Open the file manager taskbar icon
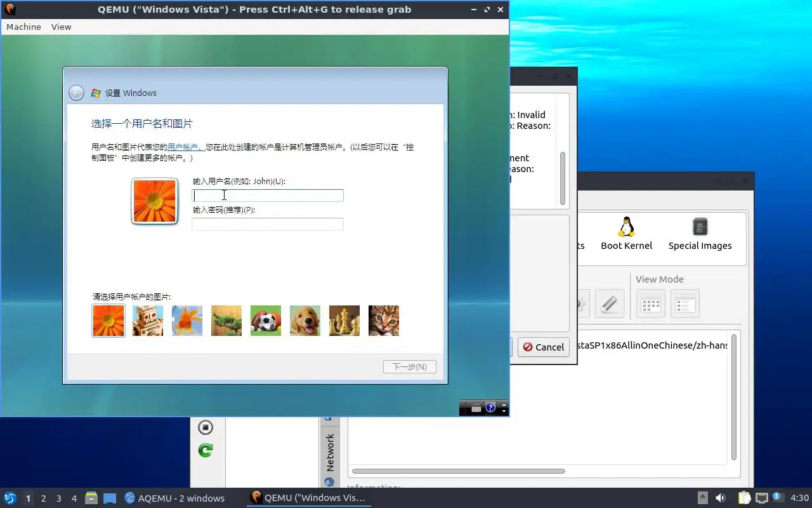The height and width of the screenshot is (508, 812). 91,498
